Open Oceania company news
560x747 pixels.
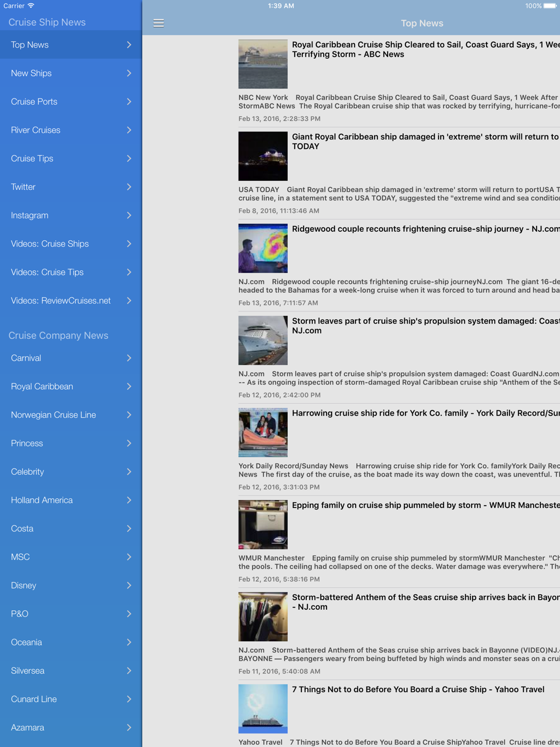[71, 642]
